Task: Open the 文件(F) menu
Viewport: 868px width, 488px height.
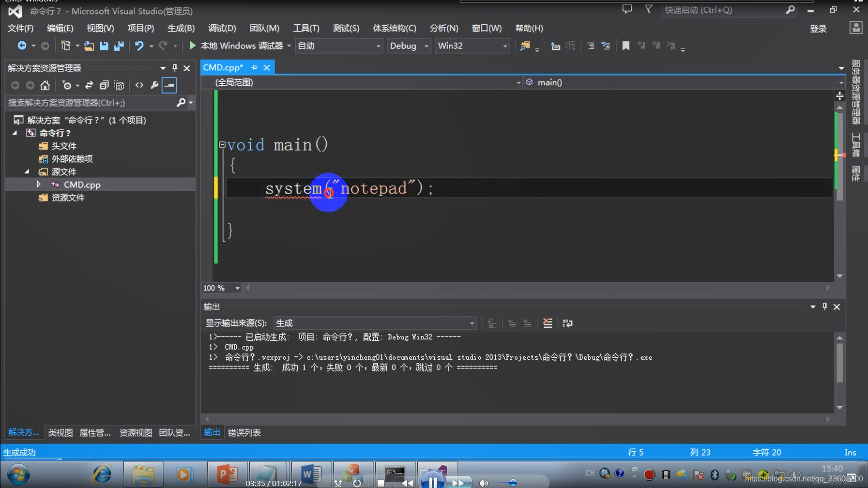Action: coord(20,28)
